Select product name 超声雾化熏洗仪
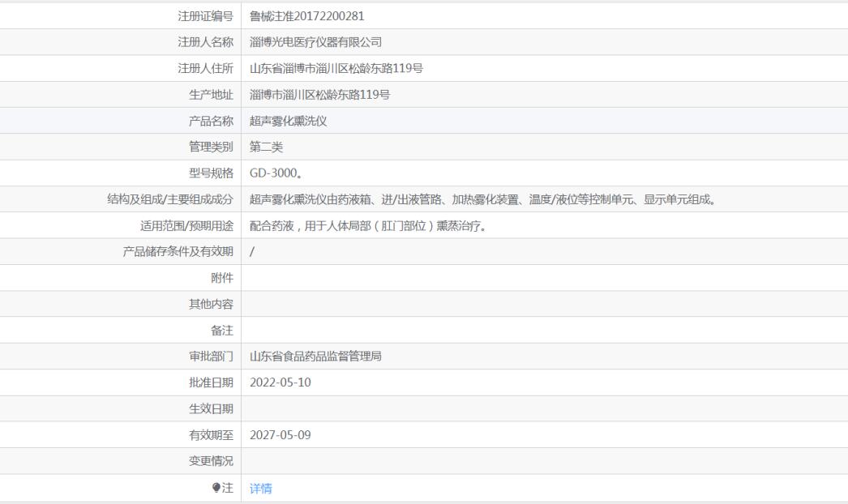The image size is (848, 504). (288, 121)
